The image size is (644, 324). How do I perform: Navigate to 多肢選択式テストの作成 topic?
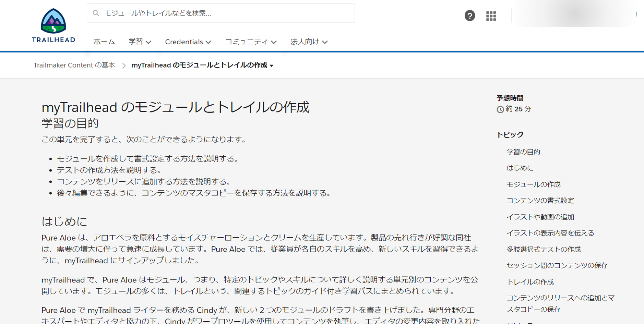point(544,249)
